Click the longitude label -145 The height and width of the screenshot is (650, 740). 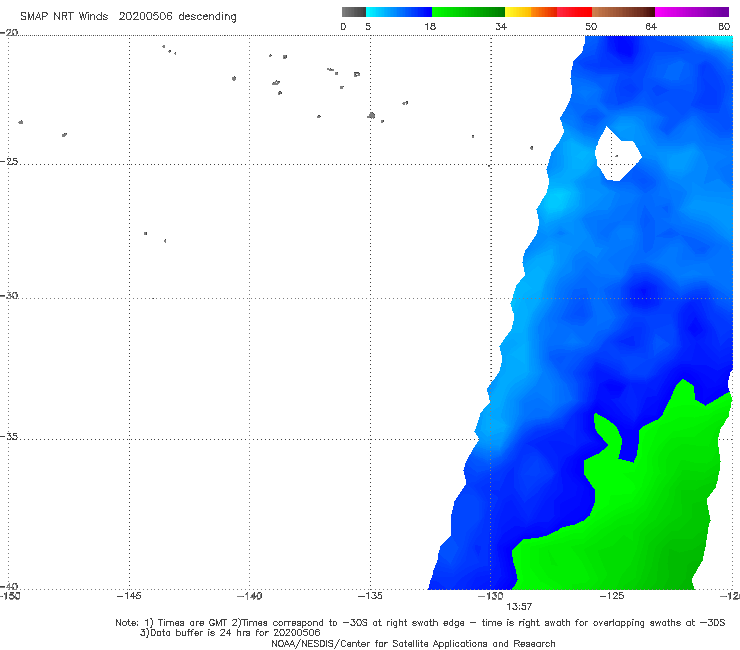pos(129,596)
